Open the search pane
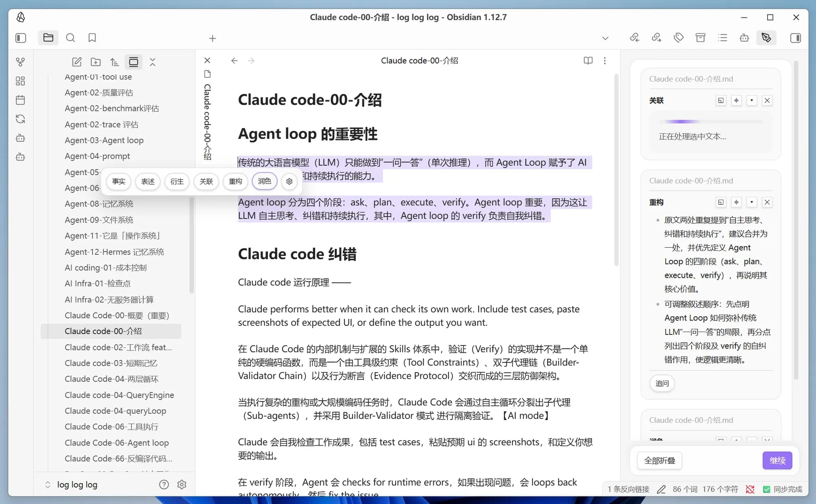The image size is (816, 504). coord(71,38)
